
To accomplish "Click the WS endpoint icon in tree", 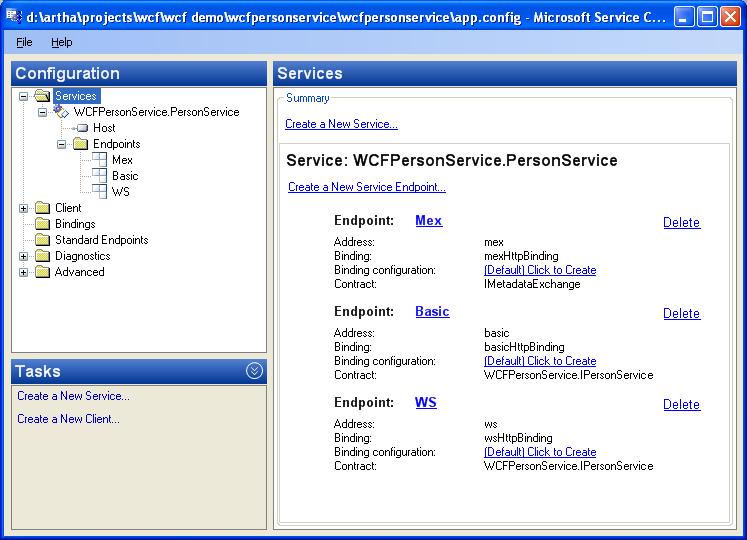I will pos(99,192).
